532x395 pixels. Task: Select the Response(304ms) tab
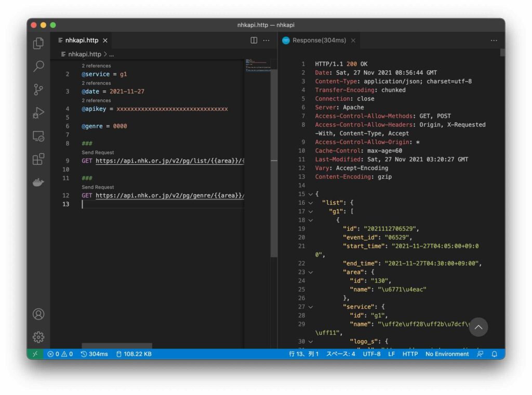(x=318, y=41)
